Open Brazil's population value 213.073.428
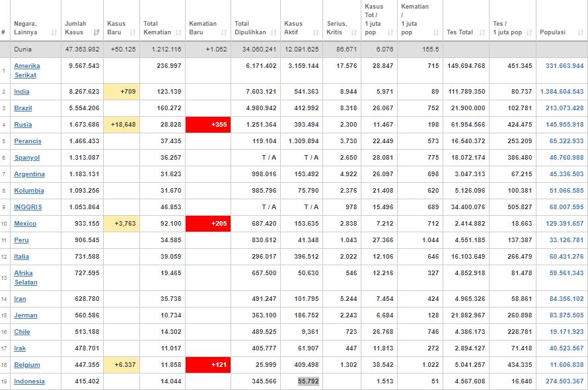588x390 pixels. click(x=565, y=108)
